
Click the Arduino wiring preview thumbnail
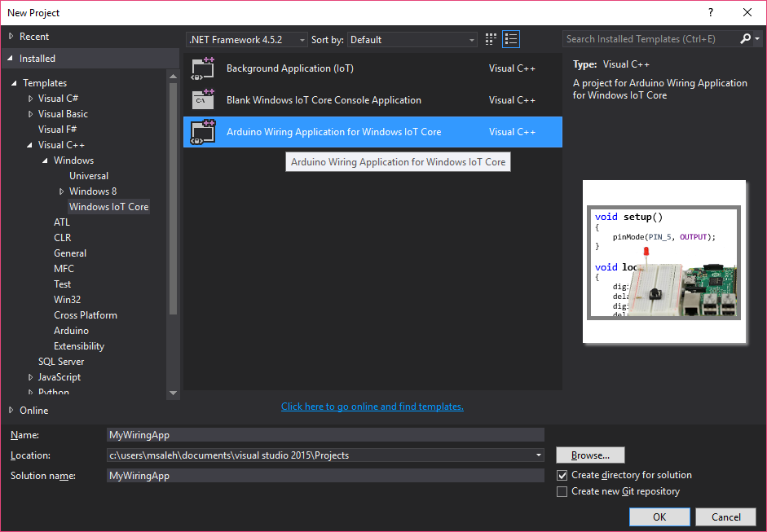coord(663,262)
